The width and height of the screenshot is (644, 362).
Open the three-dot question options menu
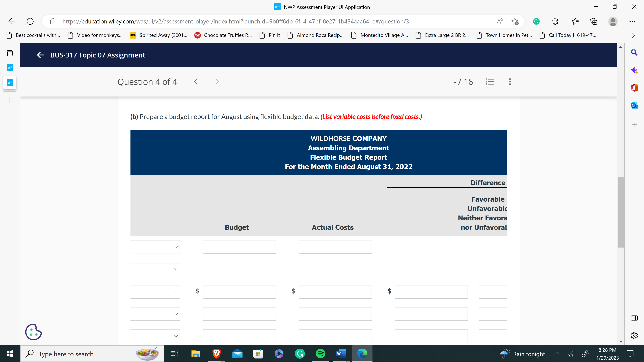pyautogui.click(x=510, y=82)
